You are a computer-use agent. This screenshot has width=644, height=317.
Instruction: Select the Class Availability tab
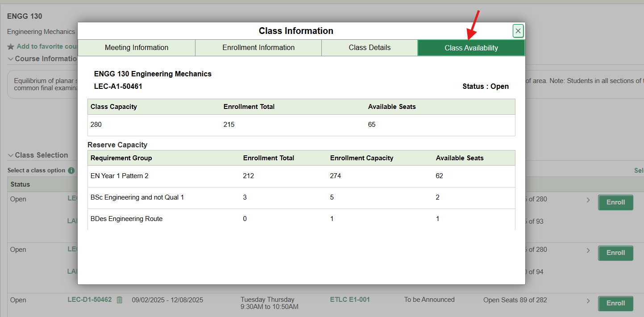tap(471, 48)
